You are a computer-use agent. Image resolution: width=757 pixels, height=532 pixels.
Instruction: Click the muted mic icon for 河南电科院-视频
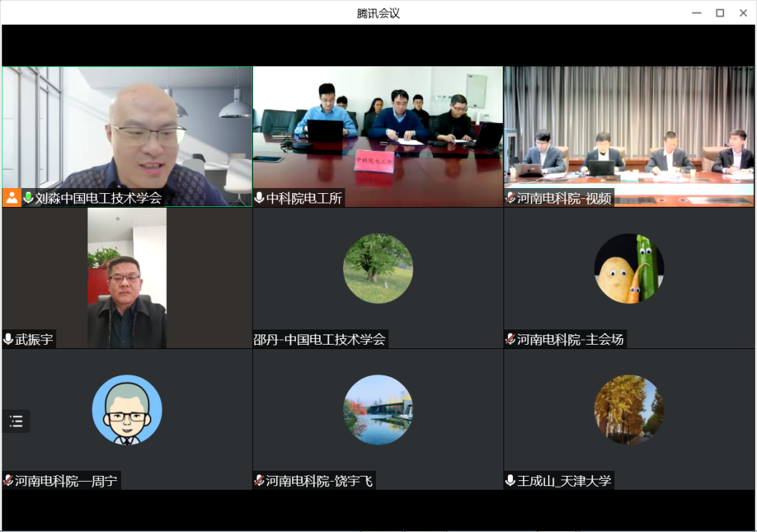point(511,197)
